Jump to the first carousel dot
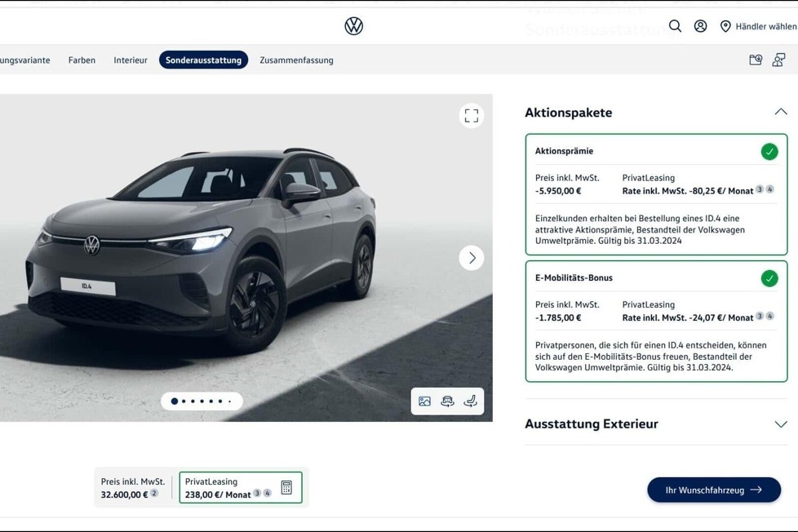Screen dimensions: 798x532 174,401
